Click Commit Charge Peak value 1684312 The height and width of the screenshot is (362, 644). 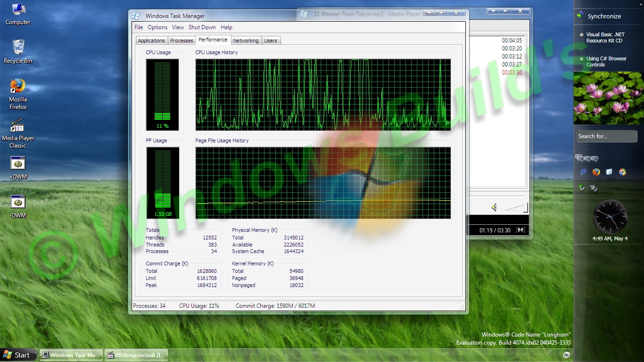[x=207, y=285]
